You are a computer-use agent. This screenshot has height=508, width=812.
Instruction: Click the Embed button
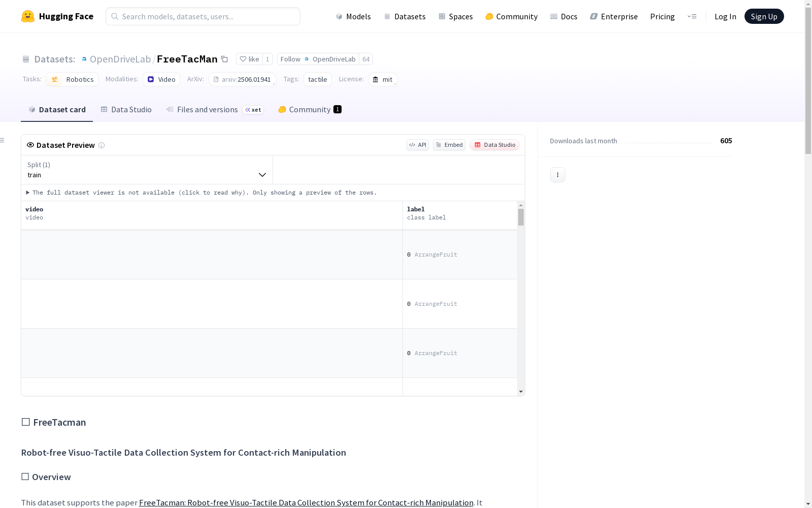(449, 145)
